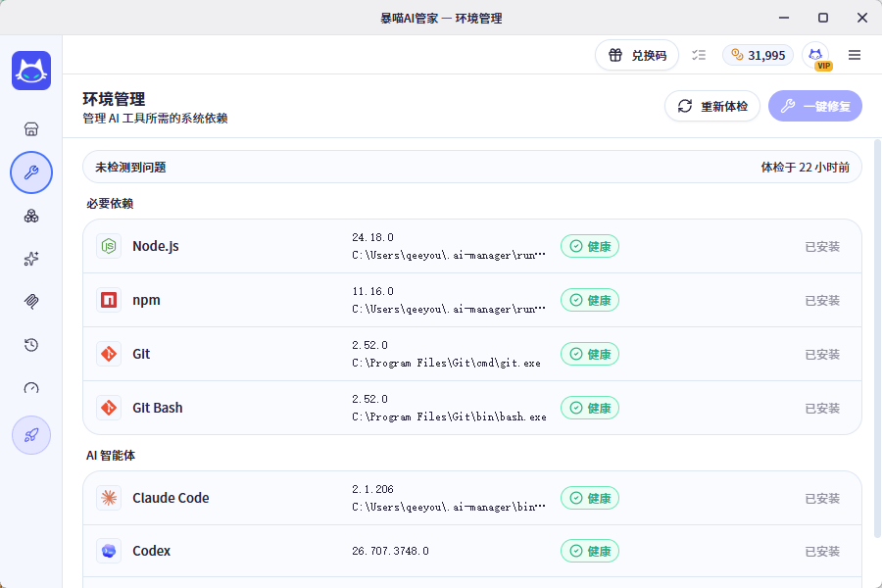882x588 pixels.
Task: Minimize the 暴喵AI管家 window
Action: coord(784,18)
